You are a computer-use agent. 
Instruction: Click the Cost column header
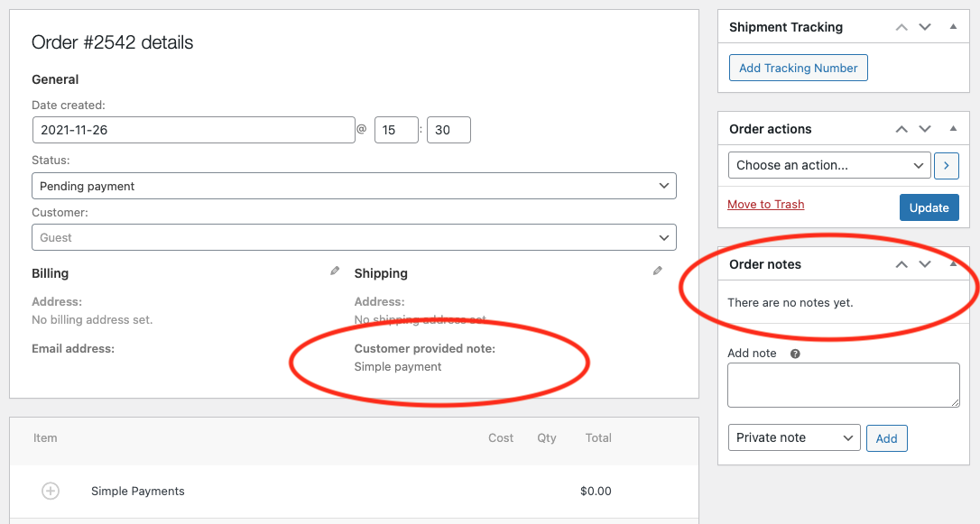(x=501, y=437)
